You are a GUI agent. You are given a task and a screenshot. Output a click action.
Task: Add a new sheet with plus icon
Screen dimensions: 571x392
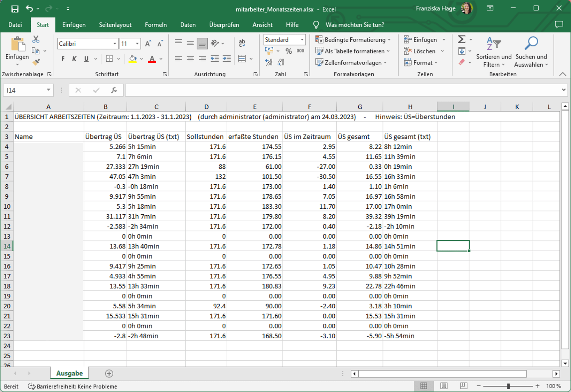tap(109, 374)
